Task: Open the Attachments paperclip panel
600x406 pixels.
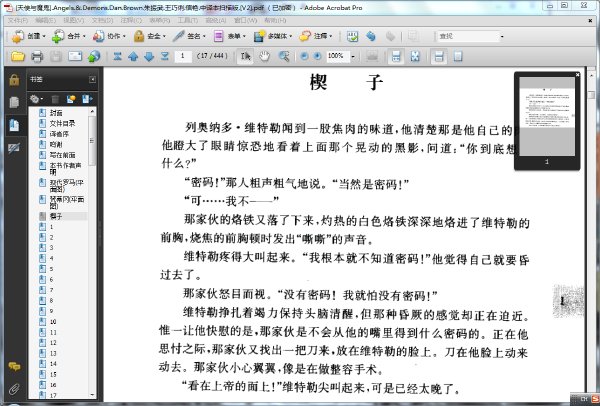Action: 14,389
